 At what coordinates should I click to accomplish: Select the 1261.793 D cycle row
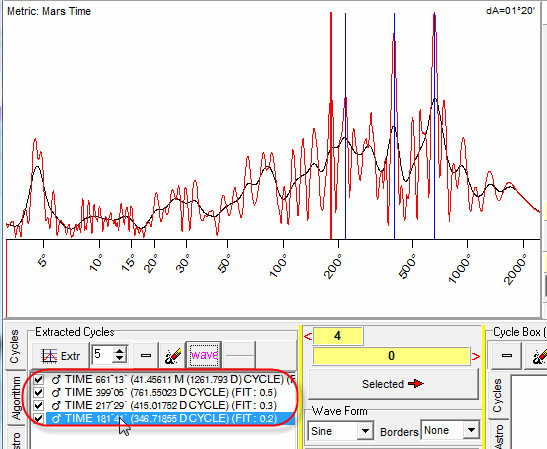[171, 379]
